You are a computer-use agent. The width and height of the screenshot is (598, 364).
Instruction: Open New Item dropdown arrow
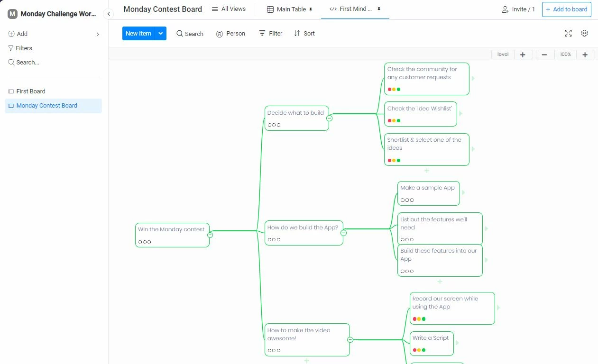161,33
